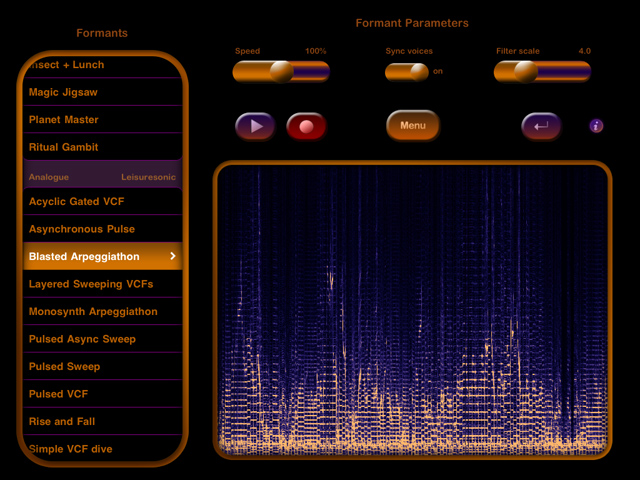Select the Magic Jigsaw formant

(102, 92)
